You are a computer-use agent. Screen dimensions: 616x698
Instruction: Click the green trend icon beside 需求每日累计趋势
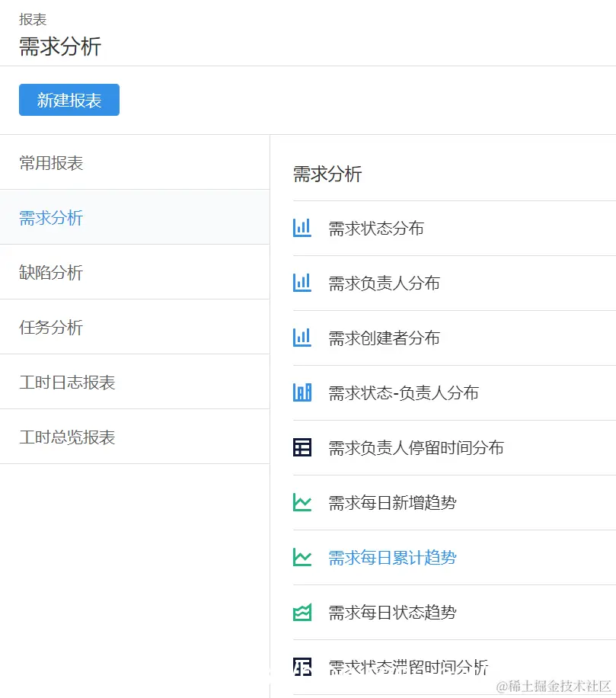click(302, 557)
